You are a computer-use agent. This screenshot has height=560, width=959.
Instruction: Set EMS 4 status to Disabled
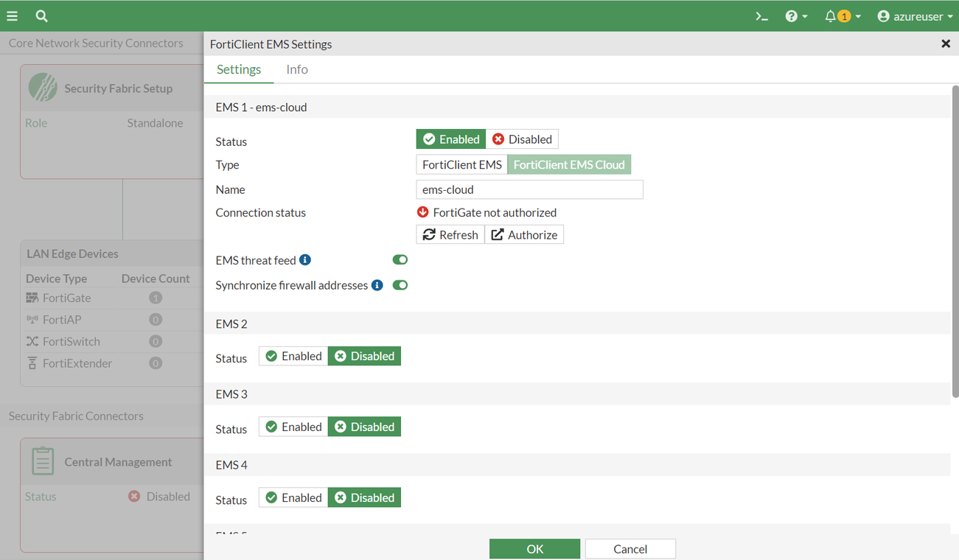[364, 497]
